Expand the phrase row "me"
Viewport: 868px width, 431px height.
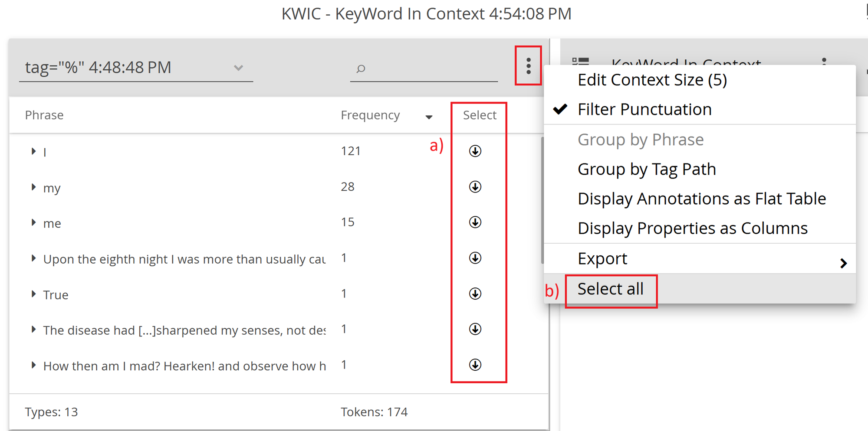coord(34,222)
